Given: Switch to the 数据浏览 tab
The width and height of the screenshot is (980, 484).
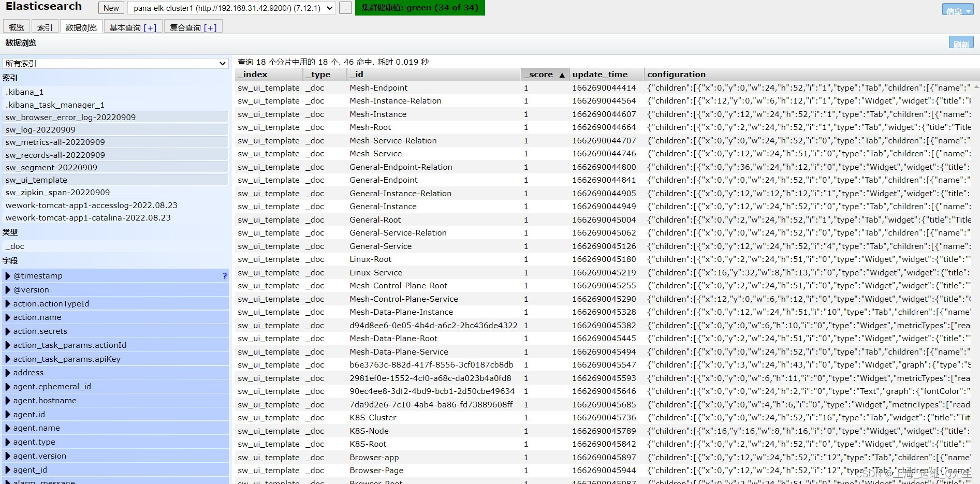Looking at the screenshot, I should [81, 27].
